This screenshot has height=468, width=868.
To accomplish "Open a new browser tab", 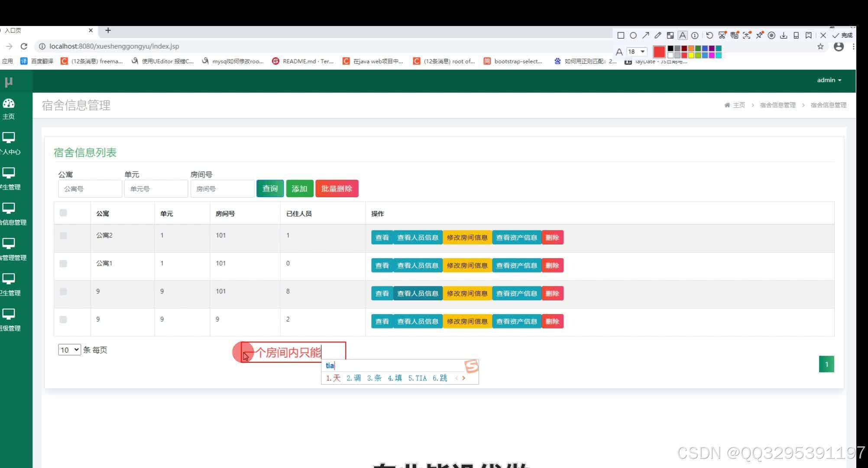I will (x=108, y=30).
